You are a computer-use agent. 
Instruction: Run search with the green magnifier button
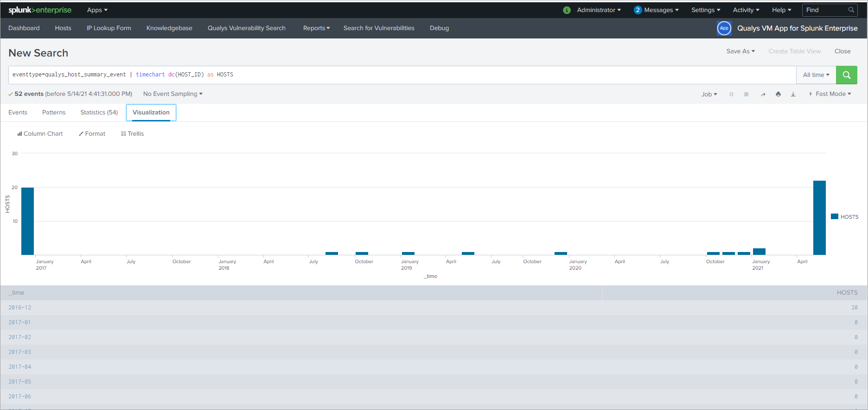[x=846, y=75]
